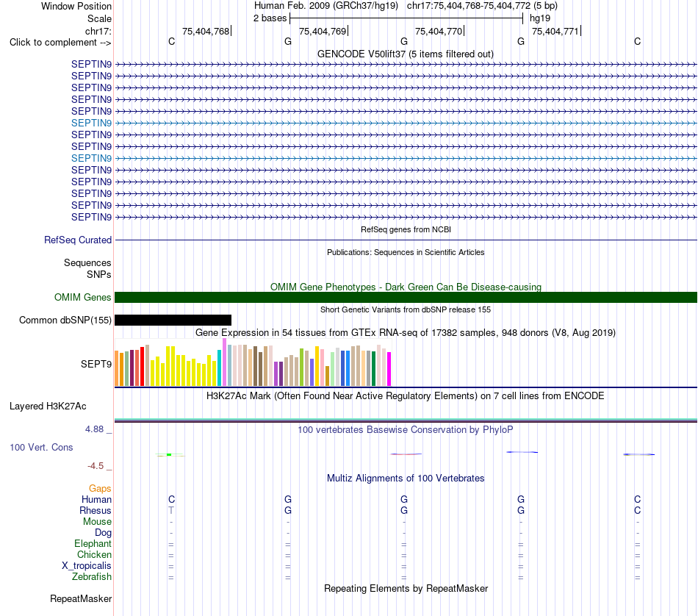Click the hg19 label beside the scale bar
This screenshot has height=616, width=698.
point(540,18)
